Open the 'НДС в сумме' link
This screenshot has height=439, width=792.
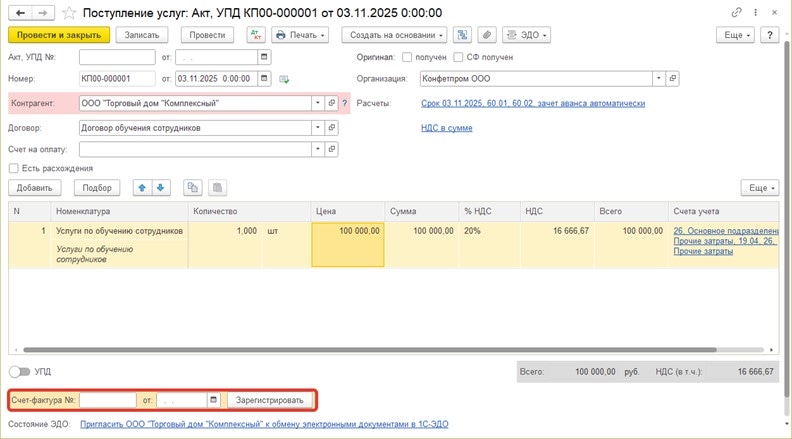446,128
